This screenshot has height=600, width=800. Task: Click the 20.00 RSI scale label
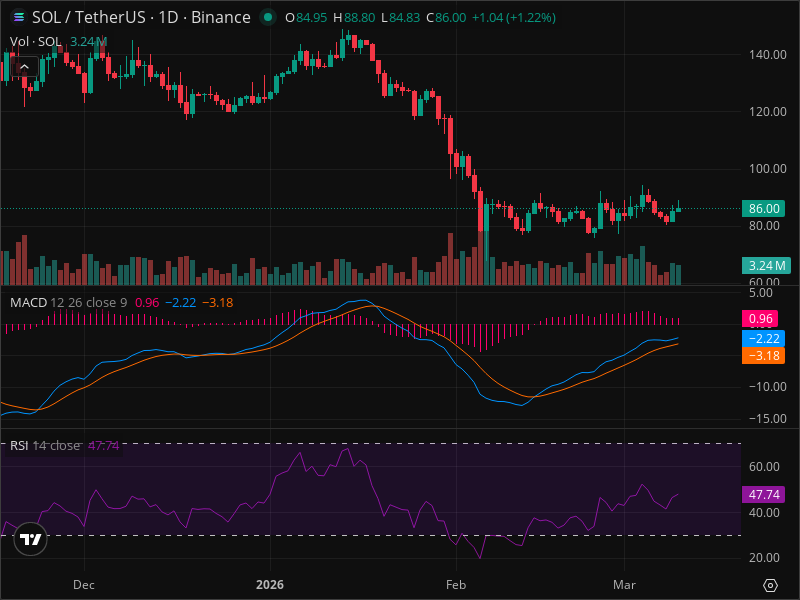click(764, 558)
